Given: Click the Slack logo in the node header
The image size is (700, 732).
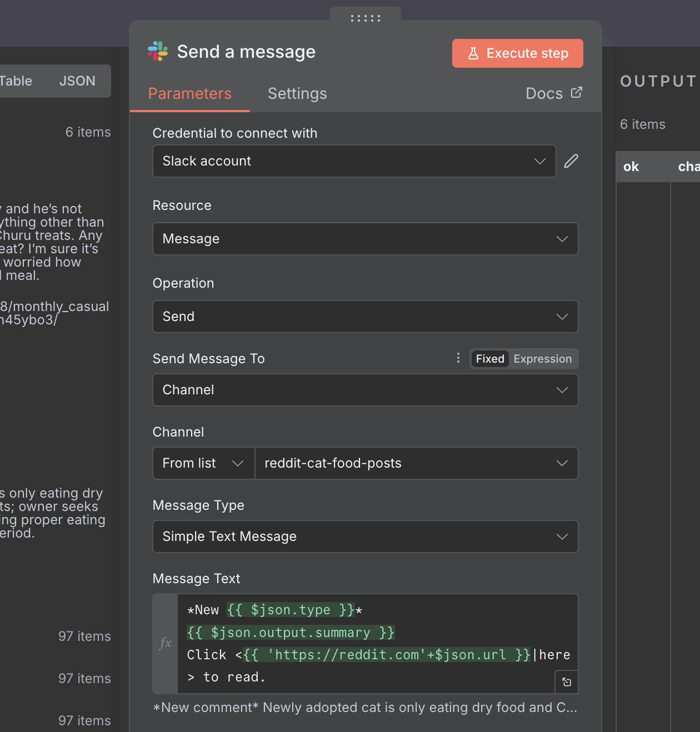Looking at the screenshot, I should coord(158,51).
